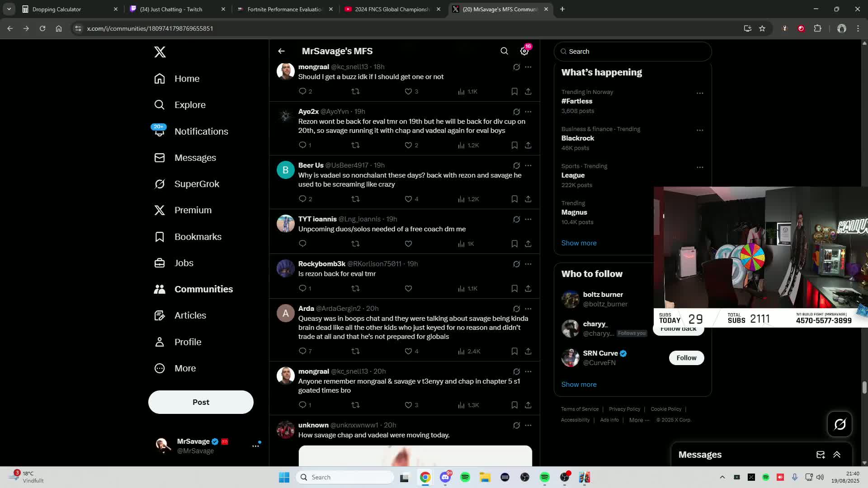The image size is (868, 488).
Task: Like mongraal's buzz haircut post
Action: (408, 91)
